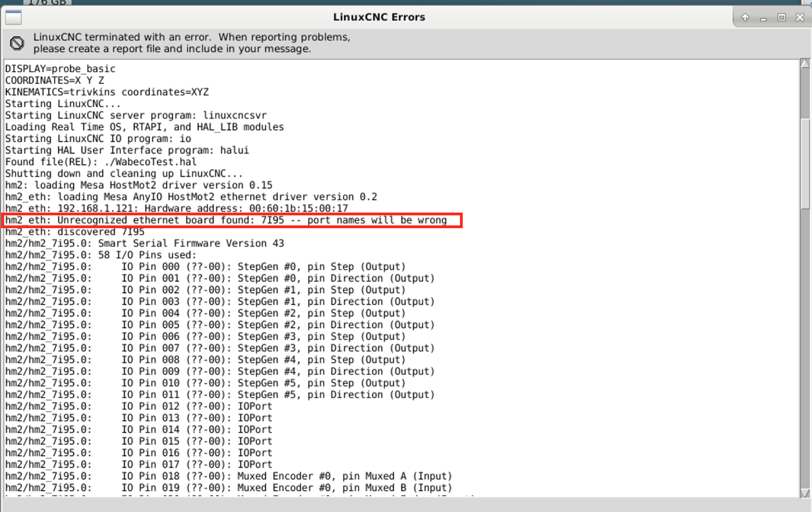Click the IO Pin 010 StepGen #5 Step line

point(206,385)
